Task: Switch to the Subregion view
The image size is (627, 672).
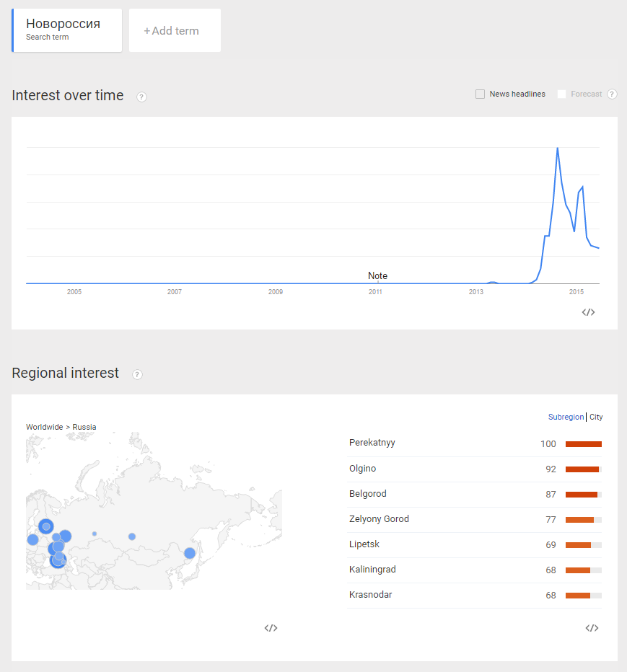Action: (566, 417)
